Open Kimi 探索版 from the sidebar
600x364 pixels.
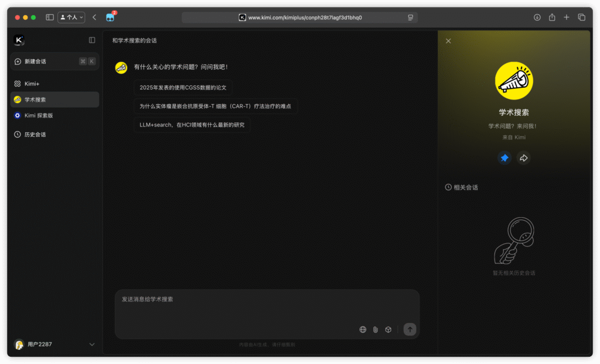tap(54, 115)
